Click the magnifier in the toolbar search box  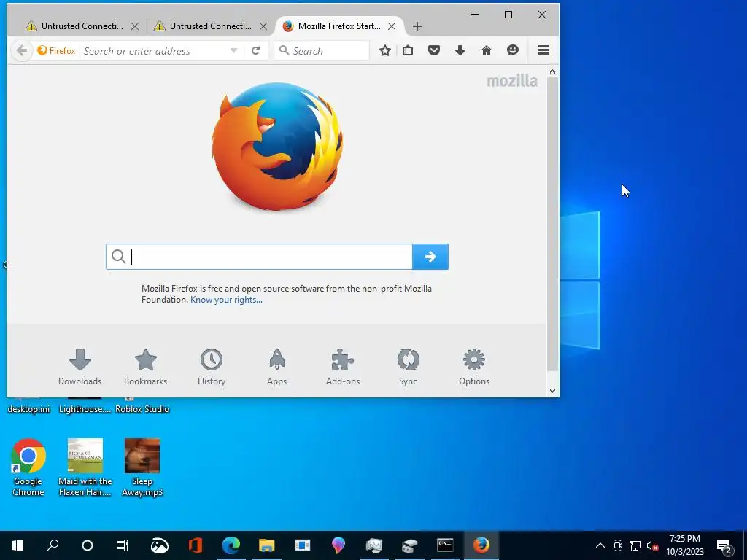click(x=284, y=50)
